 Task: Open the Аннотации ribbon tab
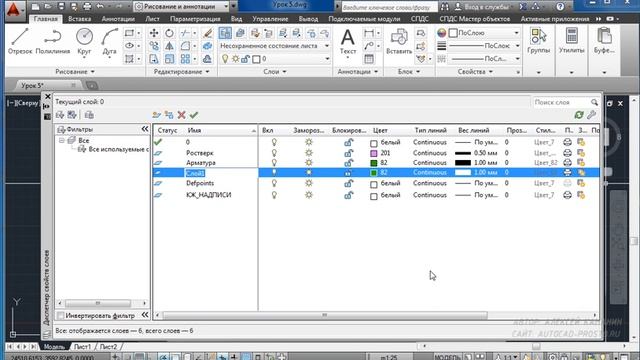pyautogui.click(x=118, y=19)
